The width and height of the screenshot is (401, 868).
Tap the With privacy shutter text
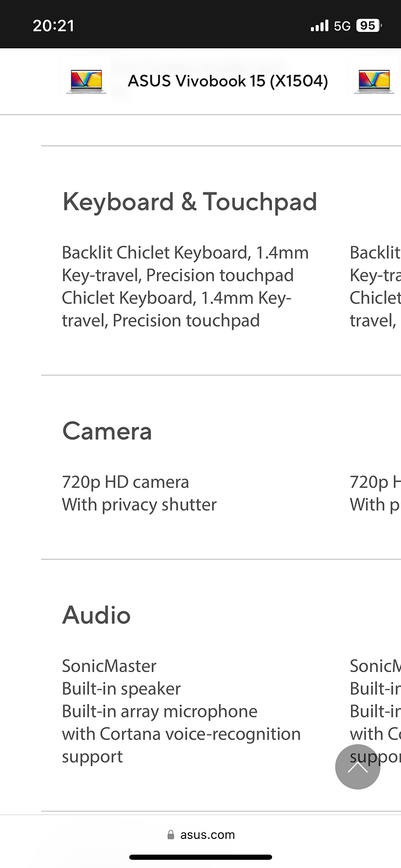139,505
